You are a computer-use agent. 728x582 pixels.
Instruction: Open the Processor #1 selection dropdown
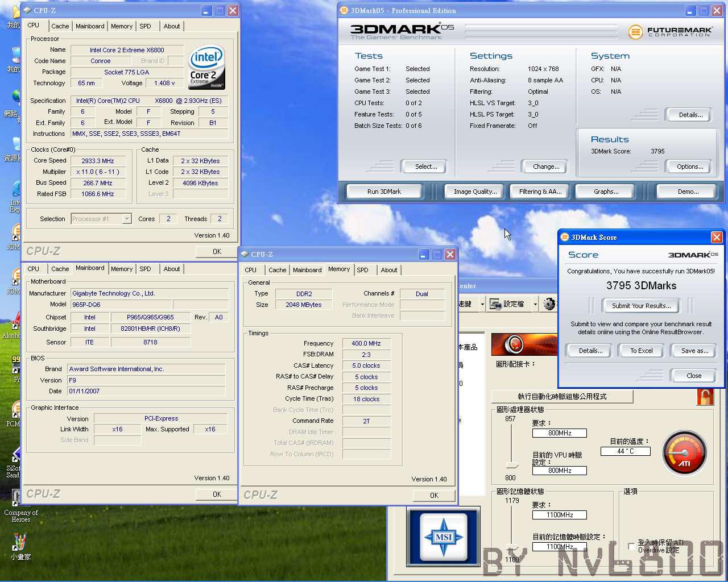(x=101, y=219)
